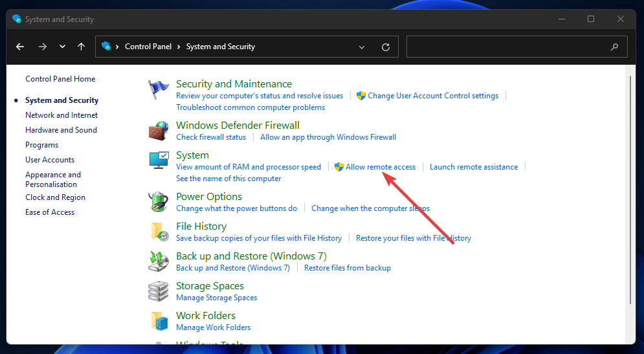Click the Power Options battery icon
Screen dimensions: 644x354
tap(159, 202)
